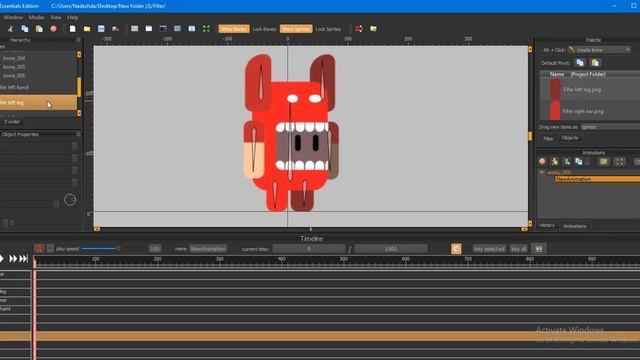The width and height of the screenshot is (640, 360).
Task: Save the project with floppy disk icon
Action: (101, 29)
